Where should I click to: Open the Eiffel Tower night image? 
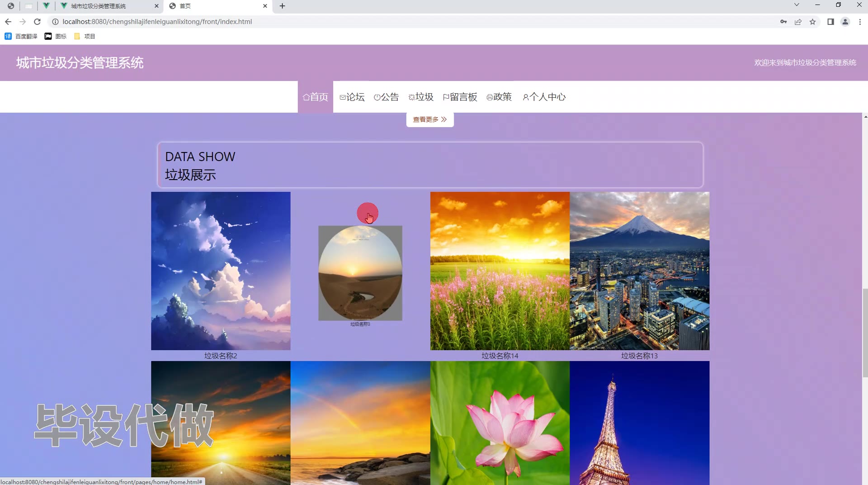tap(640, 423)
